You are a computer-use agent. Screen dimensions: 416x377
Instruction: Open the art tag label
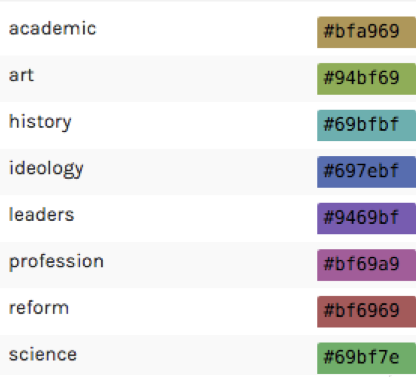[x=21, y=75]
